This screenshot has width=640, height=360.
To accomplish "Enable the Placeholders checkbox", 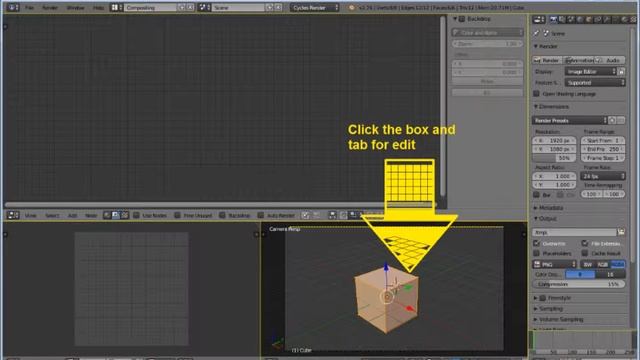I will (537, 253).
